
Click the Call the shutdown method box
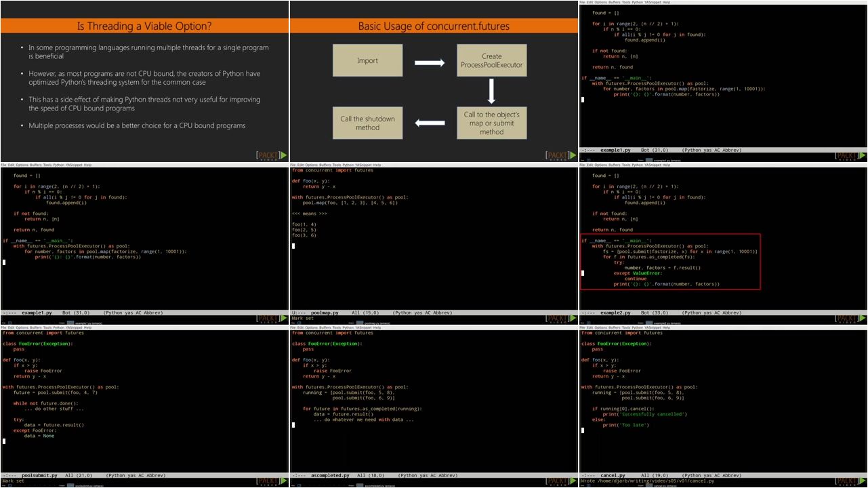tap(367, 123)
